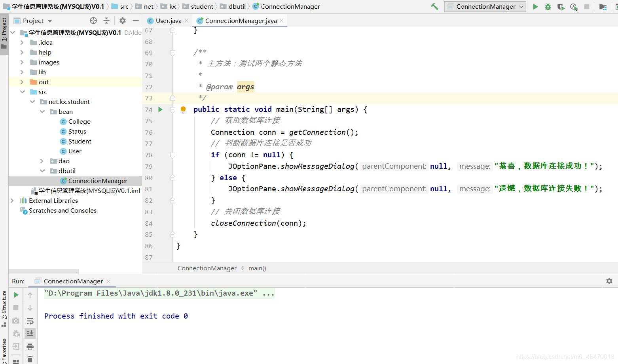Click the dbutil breadcrumb in navigation bar
618x364 pixels.
coord(233,6)
